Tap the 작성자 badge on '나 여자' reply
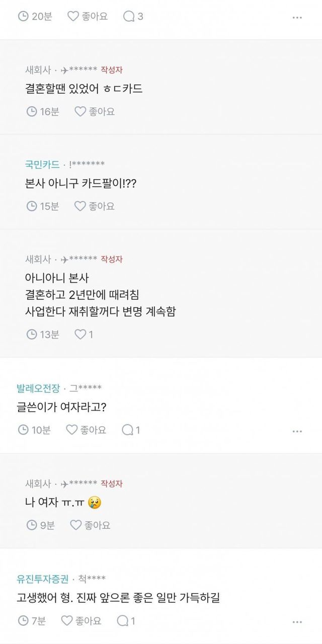322x644 pixels. tap(112, 484)
